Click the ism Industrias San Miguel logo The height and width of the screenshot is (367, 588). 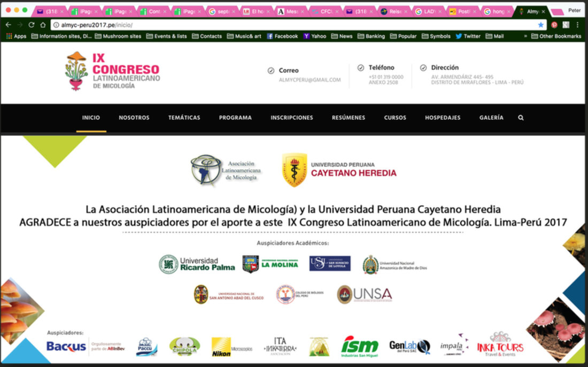click(x=360, y=346)
